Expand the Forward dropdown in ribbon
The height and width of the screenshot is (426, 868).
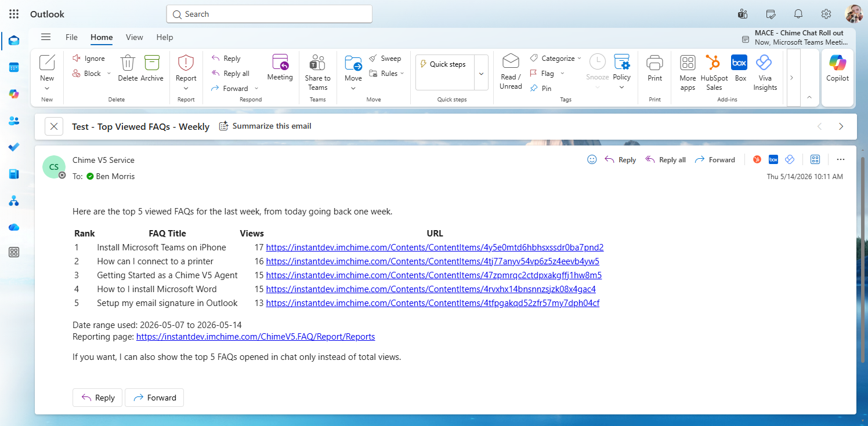(256, 89)
